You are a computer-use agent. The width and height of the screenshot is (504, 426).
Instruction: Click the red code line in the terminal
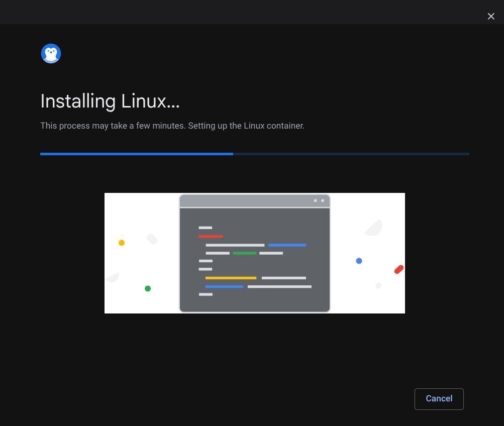click(x=211, y=236)
